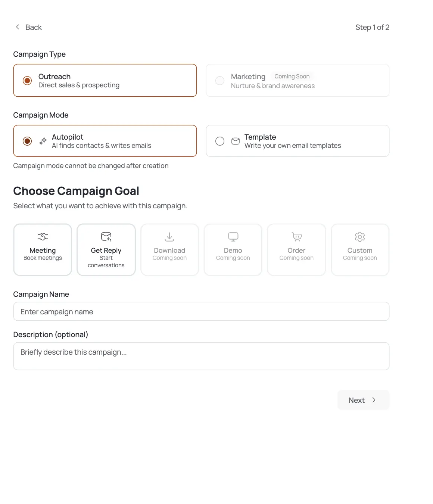433x504 pixels.
Task: Click the 'Campaign Type' label
Action: (39, 54)
